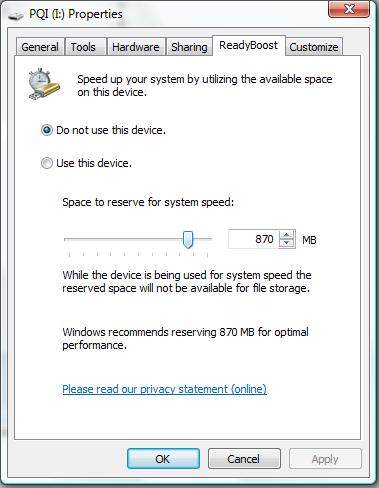This screenshot has height=488, width=379.
Task: Open the privacy statement online link
Action: point(164,389)
